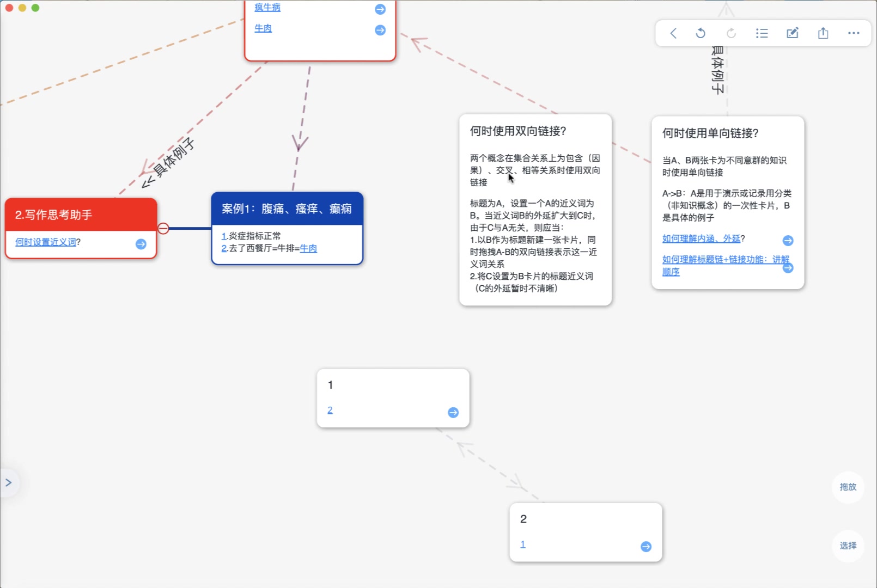Undo the last action

[x=701, y=33]
